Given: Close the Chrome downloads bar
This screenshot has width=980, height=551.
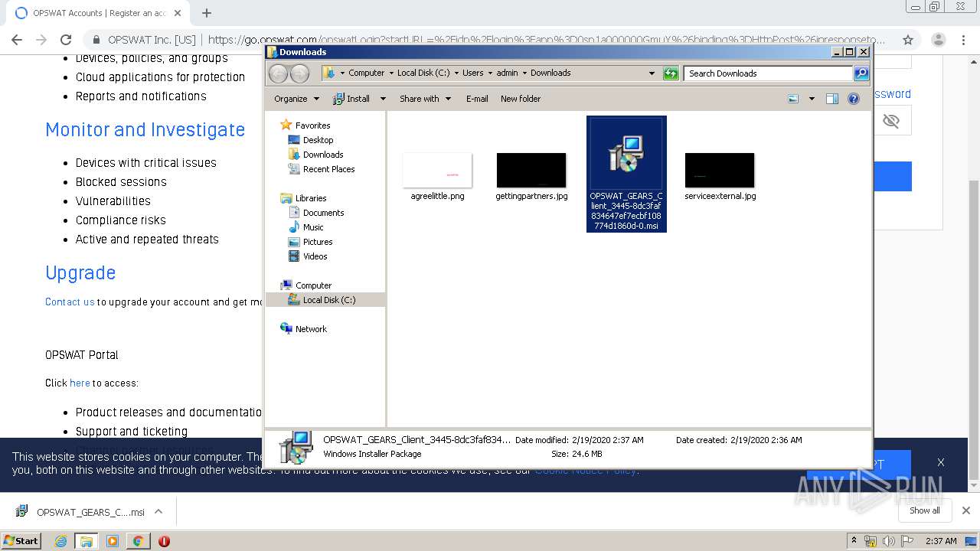Looking at the screenshot, I should coord(965,510).
